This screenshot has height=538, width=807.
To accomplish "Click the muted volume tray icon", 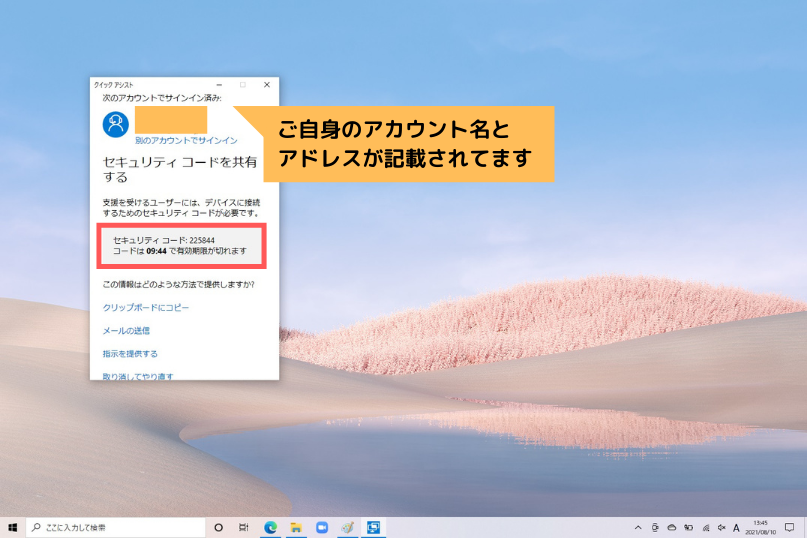I will click(722, 528).
